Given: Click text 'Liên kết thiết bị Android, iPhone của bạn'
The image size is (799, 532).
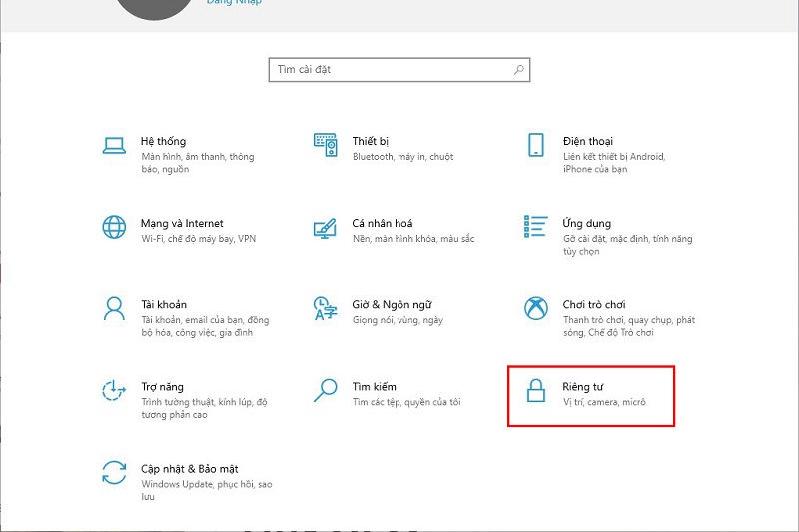Looking at the screenshot, I should [614, 163].
